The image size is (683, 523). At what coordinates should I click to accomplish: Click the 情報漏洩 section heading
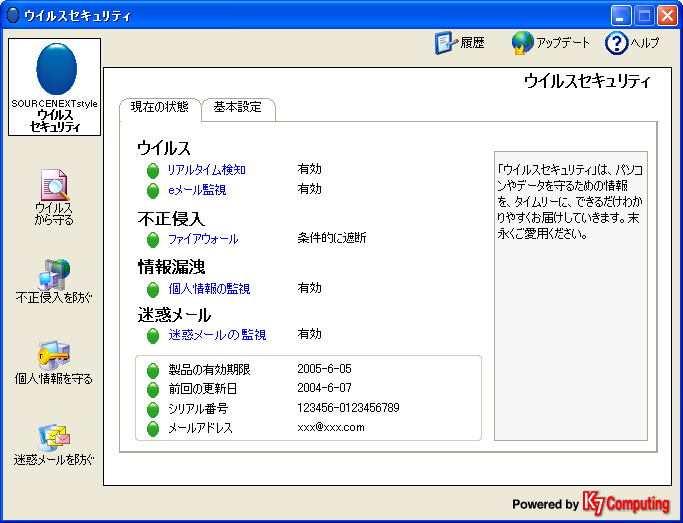172,267
